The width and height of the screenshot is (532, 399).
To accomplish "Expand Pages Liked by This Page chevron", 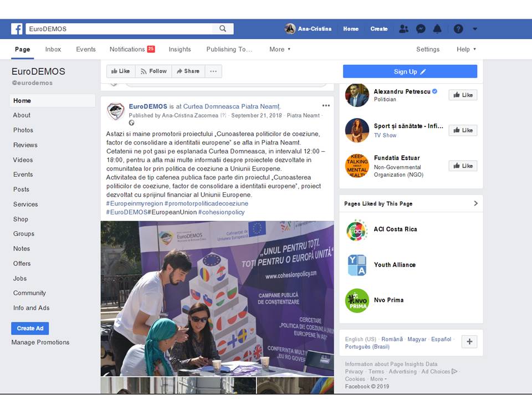I will [x=475, y=203].
